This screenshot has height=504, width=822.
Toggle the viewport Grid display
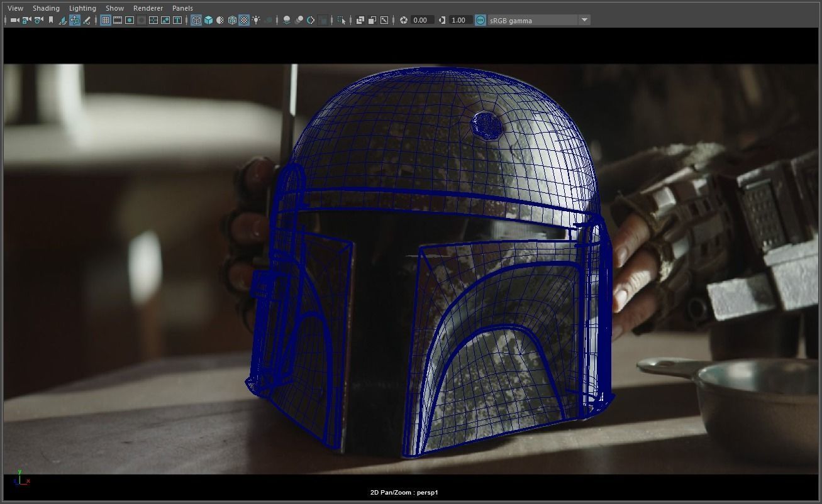pyautogui.click(x=106, y=20)
